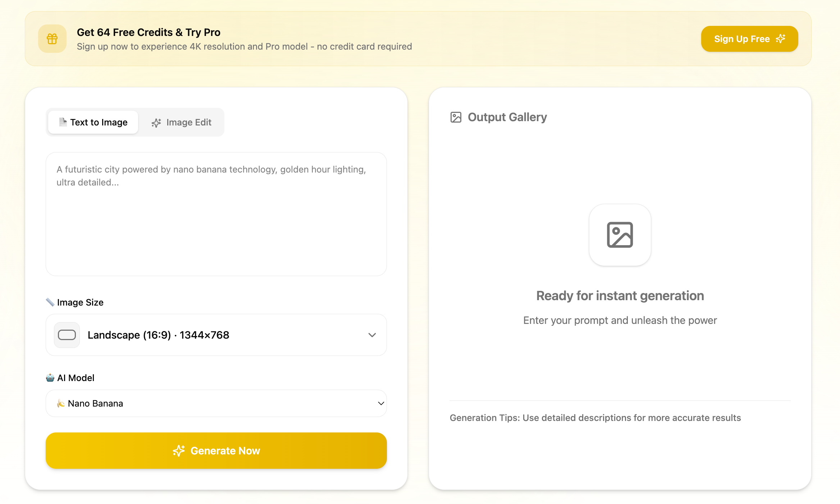The width and height of the screenshot is (840, 504).
Task: Click the Output Gallery picture icon
Action: coord(456,117)
